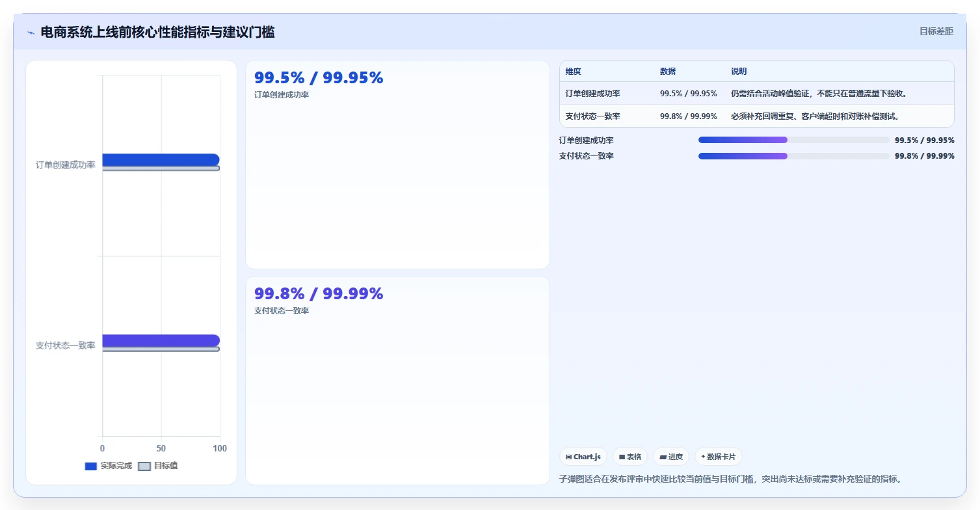Click the purple 支付状态一致率 actual bar in chart
Viewport: 980px width, 510px height.
[161, 340]
